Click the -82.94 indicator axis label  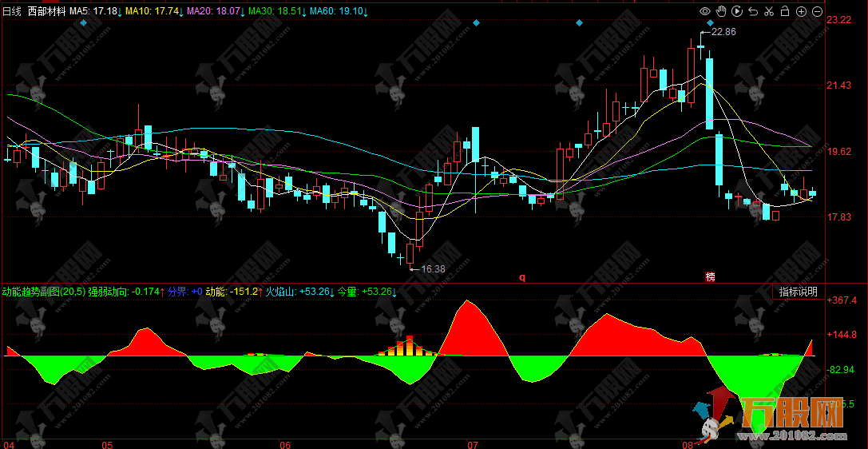pyautogui.click(x=842, y=369)
